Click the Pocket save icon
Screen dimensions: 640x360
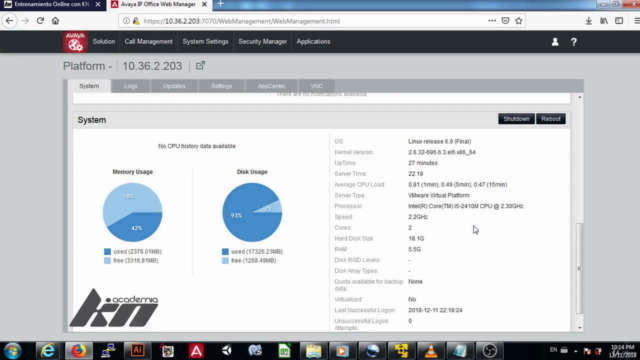pyautogui.click(x=505, y=21)
